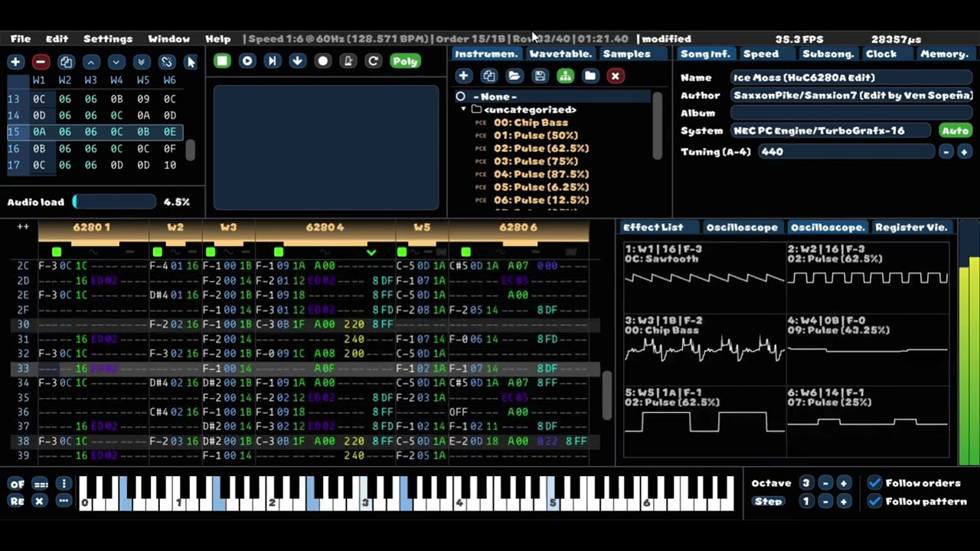Toggle Poly note preview mode
This screenshot has height=551, width=980.
(406, 60)
